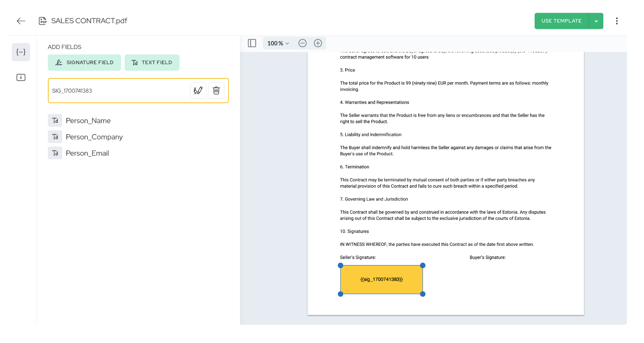Edit signature field SIG_1700741383 with pen icon

point(198,91)
